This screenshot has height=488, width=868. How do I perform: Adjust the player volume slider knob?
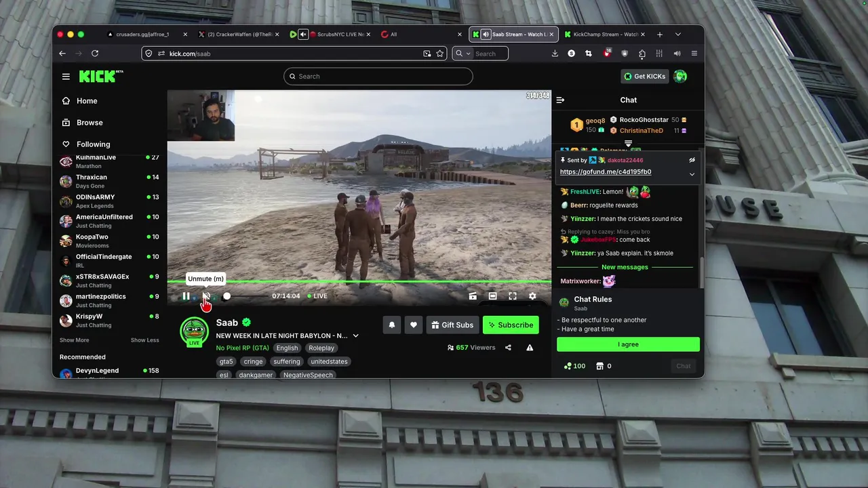click(x=226, y=296)
